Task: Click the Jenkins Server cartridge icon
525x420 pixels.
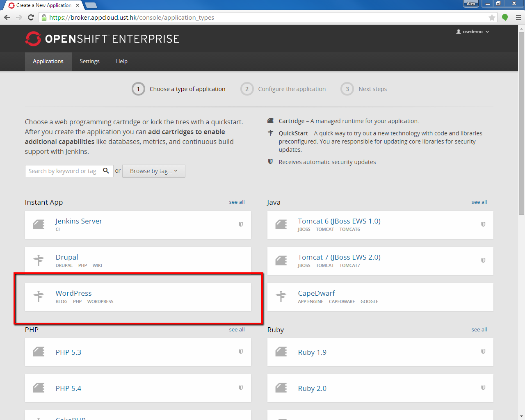Action: coord(39,224)
